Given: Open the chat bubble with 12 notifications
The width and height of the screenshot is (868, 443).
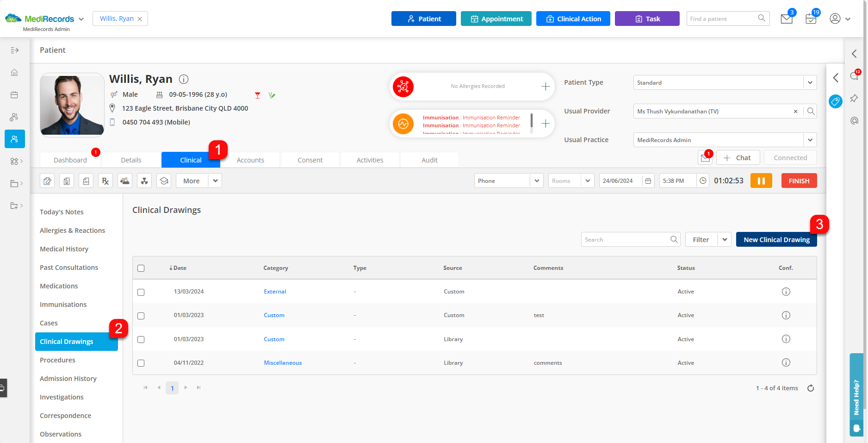Looking at the screenshot, I should [854, 76].
